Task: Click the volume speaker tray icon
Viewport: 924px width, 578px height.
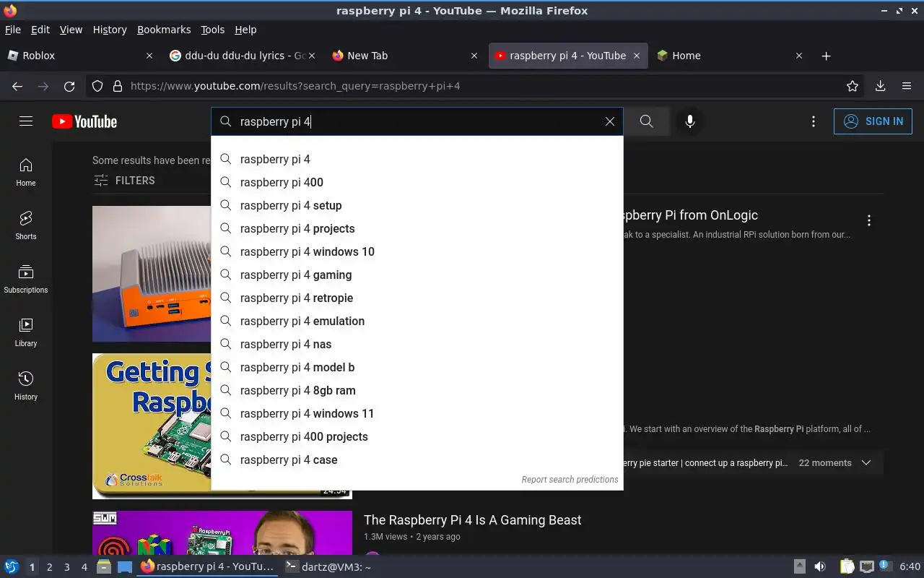Action: click(x=820, y=567)
